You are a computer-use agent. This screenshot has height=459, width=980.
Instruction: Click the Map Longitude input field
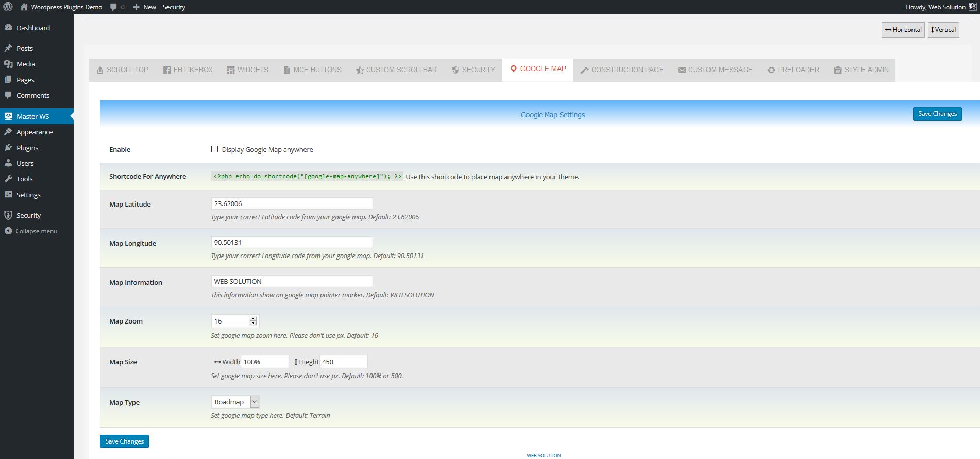click(x=292, y=242)
